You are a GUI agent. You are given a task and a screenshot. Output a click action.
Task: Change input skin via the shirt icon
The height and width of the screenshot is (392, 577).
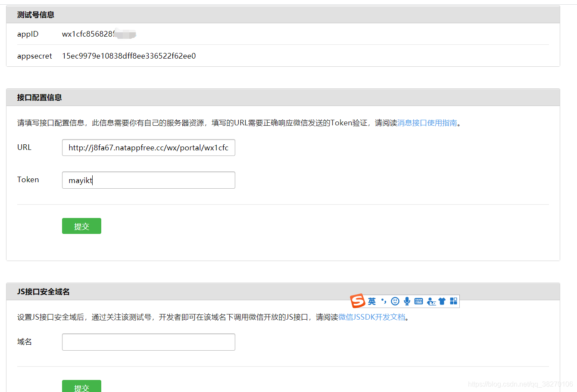pyautogui.click(x=442, y=301)
